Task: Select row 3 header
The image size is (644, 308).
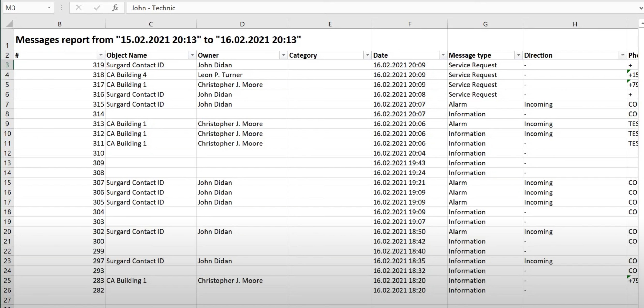Action: [x=7, y=65]
